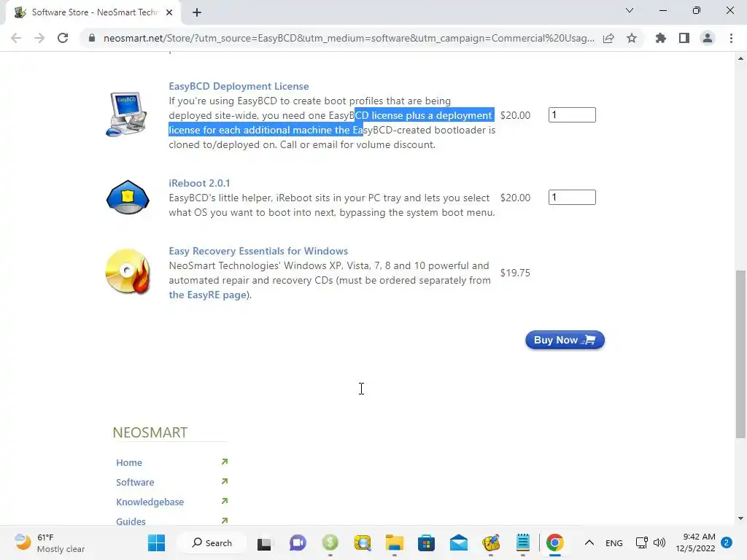This screenshot has height=560, width=747.
Task: Open the volume speaker tray icon
Action: [659, 542]
